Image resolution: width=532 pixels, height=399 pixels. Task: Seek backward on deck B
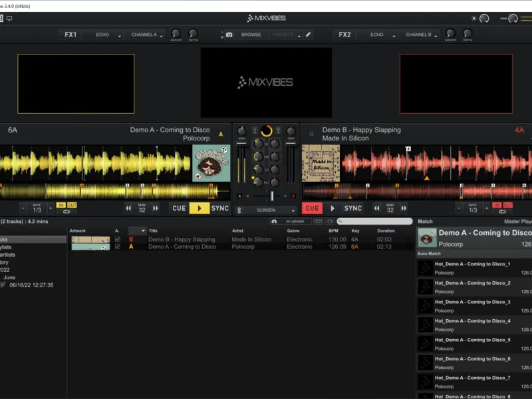click(x=376, y=208)
